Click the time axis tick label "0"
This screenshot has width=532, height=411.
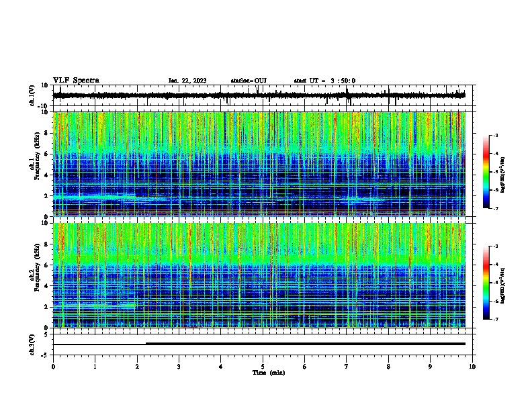coord(53,367)
